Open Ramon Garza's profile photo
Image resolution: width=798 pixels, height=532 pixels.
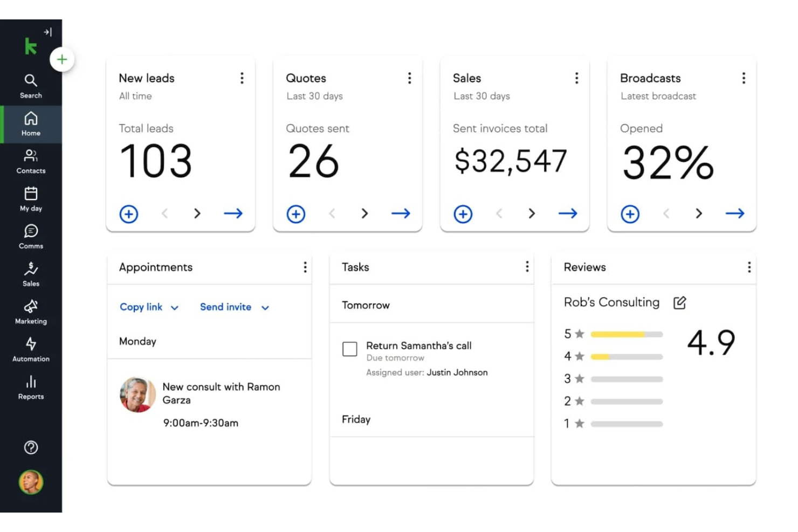point(137,395)
